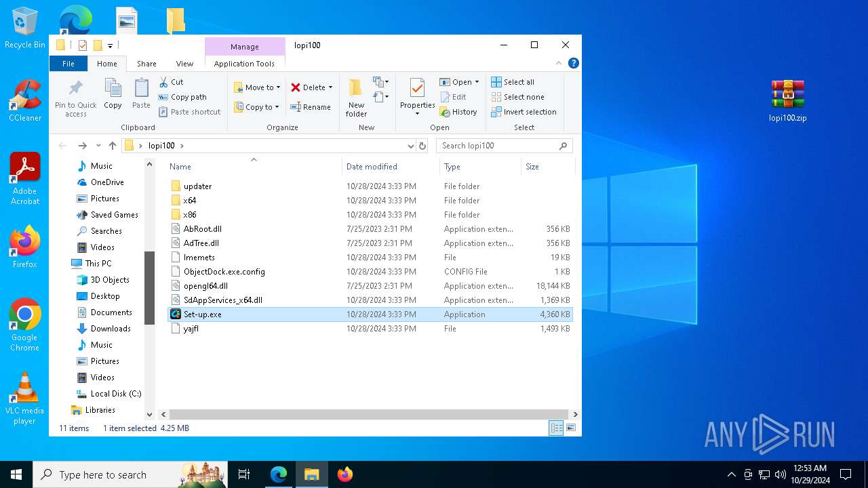Select the yajfl file
Image resolution: width=868 pixels, height=488 pixels.
tap(370, 329)
